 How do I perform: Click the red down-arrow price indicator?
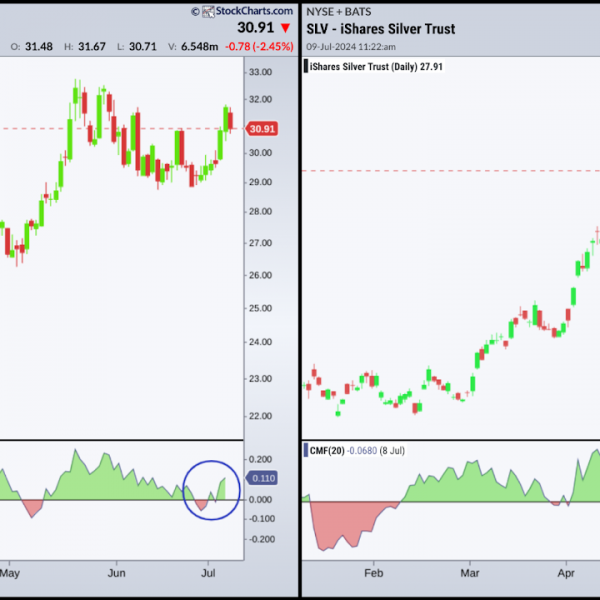click(x=285, y=28)
